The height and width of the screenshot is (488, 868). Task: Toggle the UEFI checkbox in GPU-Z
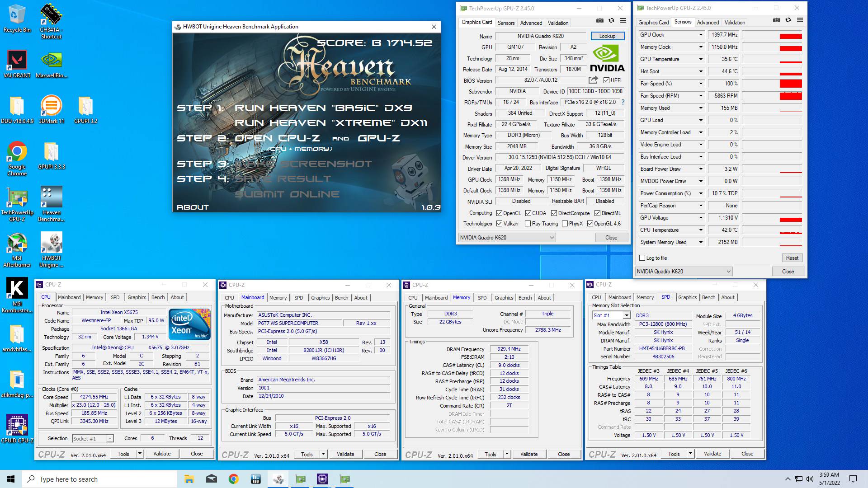tap(606, 80)
